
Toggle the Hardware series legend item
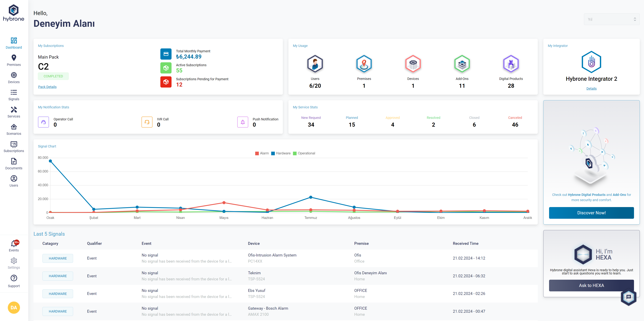[x=281, y=153]
